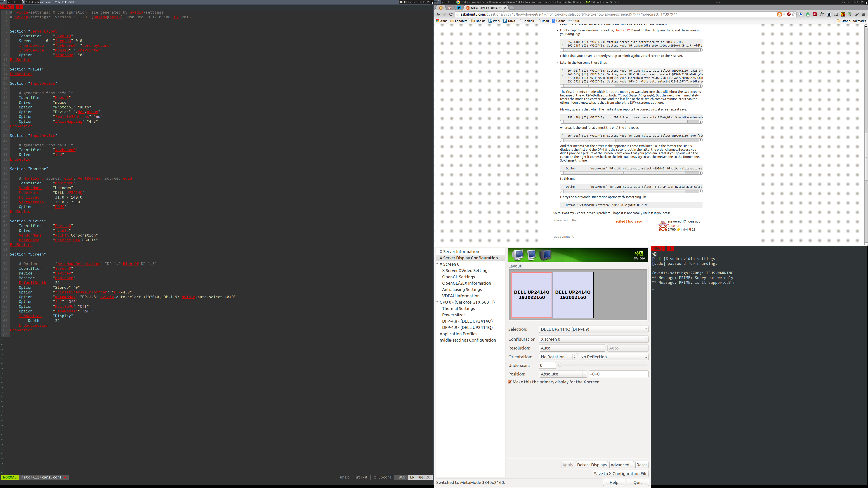The height and width of the screenshot is (488, 868).
Task: Click the blue phone bubble extension icon
Action: (801, 14)
